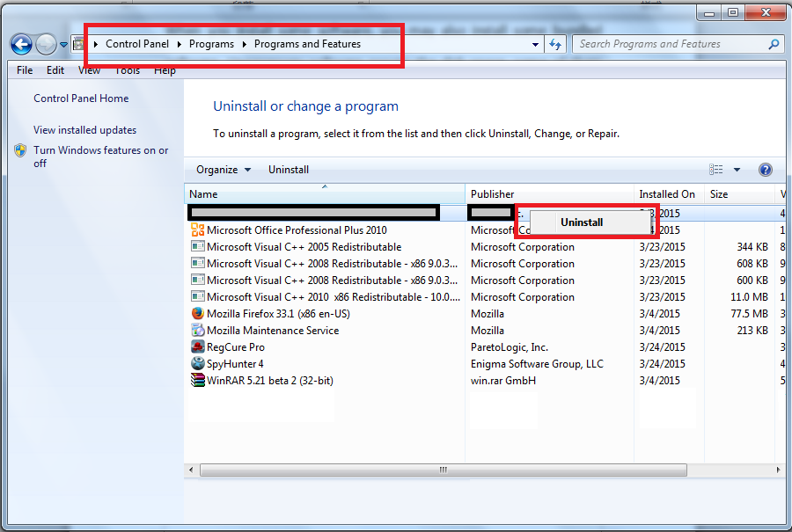
Task: Click the SpyHunter 4 icon
Action: (197, 363)
